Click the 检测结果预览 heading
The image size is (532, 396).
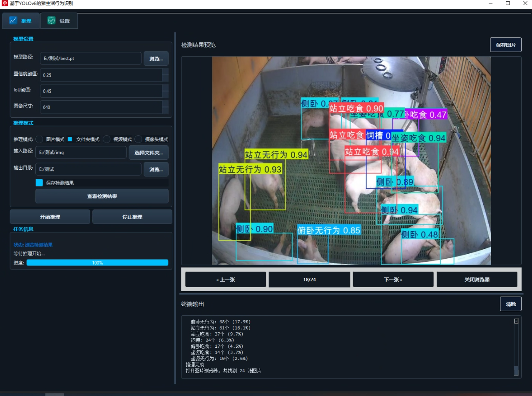click(x=198, y=45)
